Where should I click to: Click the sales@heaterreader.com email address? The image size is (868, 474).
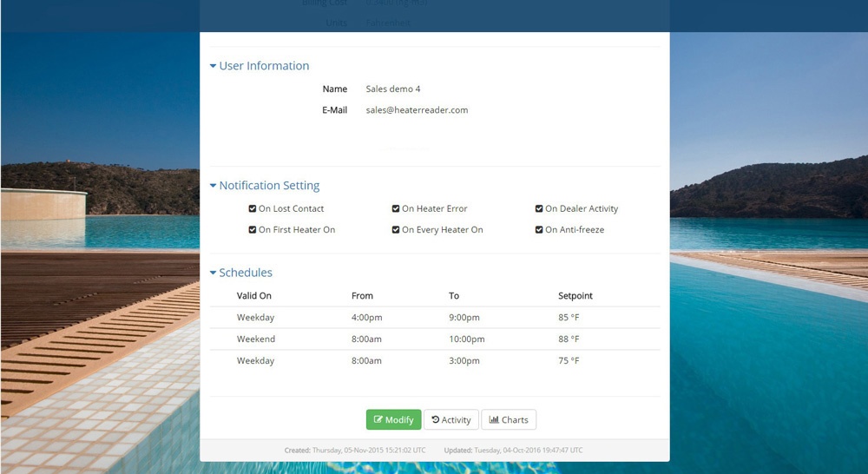(x=417, y=110)
